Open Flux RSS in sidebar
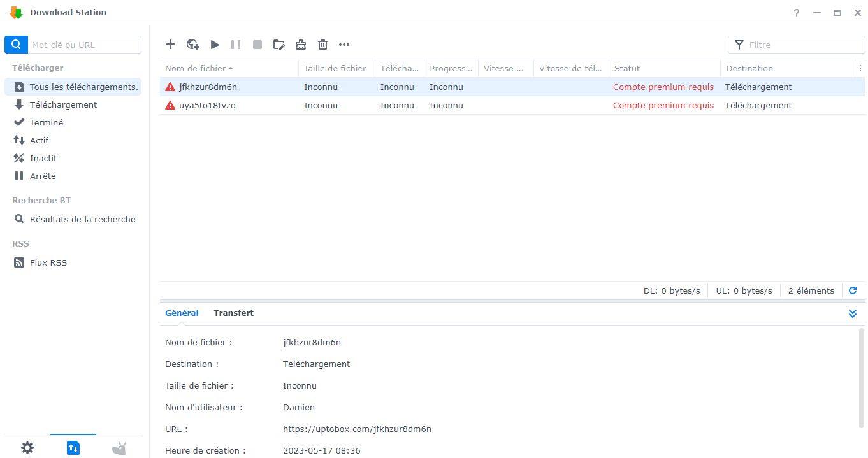868x458 pixels. tap(48, 262)
